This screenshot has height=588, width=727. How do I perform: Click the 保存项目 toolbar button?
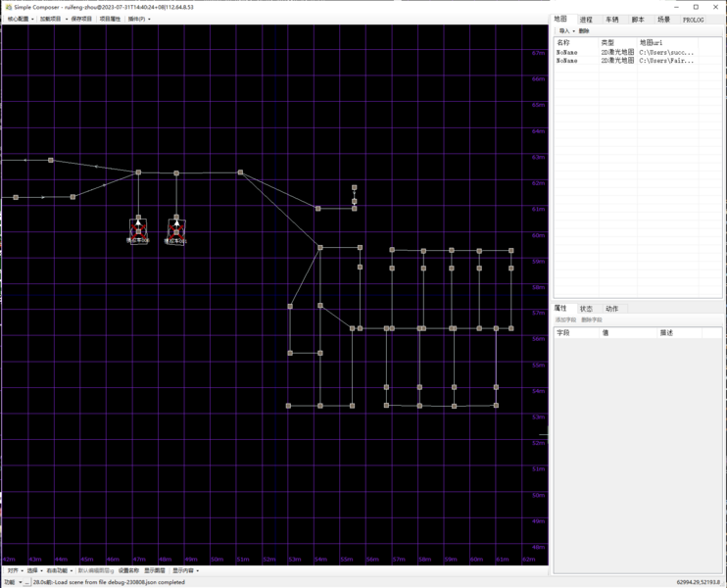[81, 19]
